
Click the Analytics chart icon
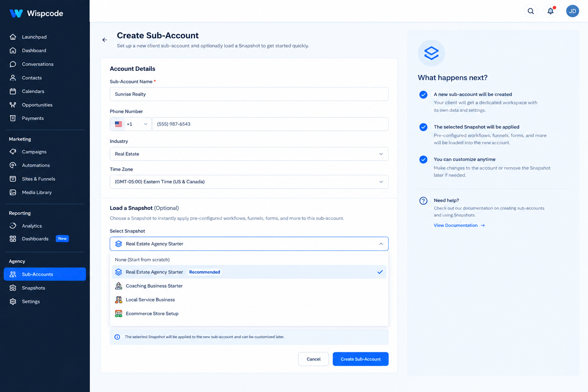click(13, 226)
